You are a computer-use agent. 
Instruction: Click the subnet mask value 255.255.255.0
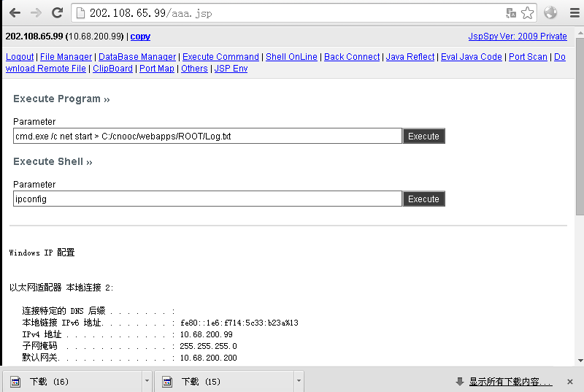208,346
